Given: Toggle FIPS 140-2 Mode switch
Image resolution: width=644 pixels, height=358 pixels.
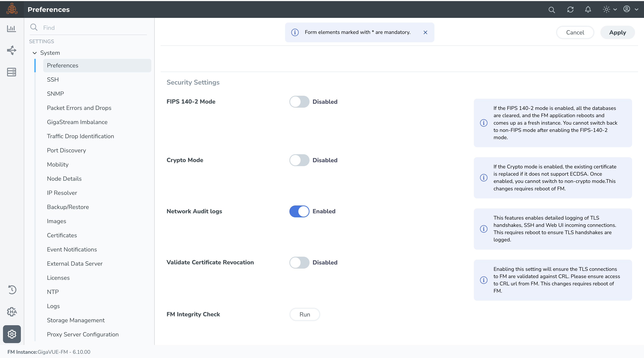Looking at the screenshot, I should pos(299,102).
